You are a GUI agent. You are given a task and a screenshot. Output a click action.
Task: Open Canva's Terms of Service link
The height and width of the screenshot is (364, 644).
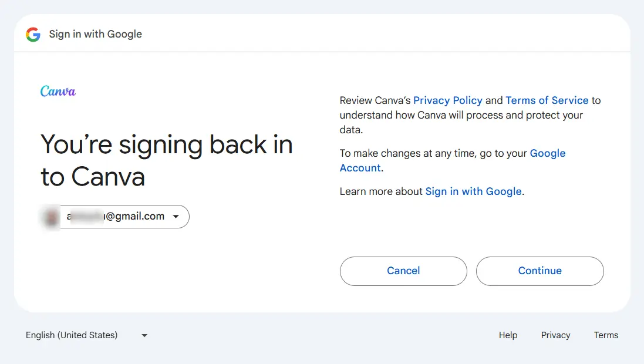click(x=547, y=100)
